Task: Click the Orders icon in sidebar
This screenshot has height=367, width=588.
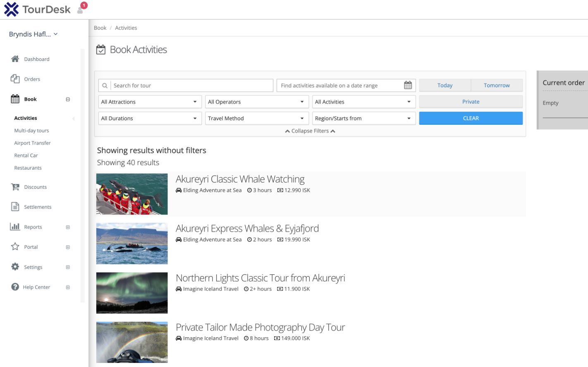Action: point(15,79)
